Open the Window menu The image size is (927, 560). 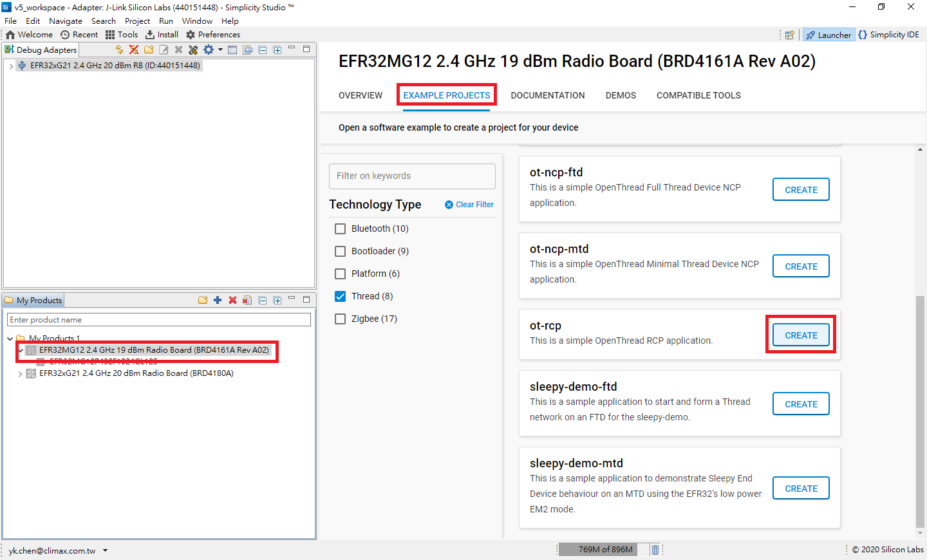tap(197, 21)
